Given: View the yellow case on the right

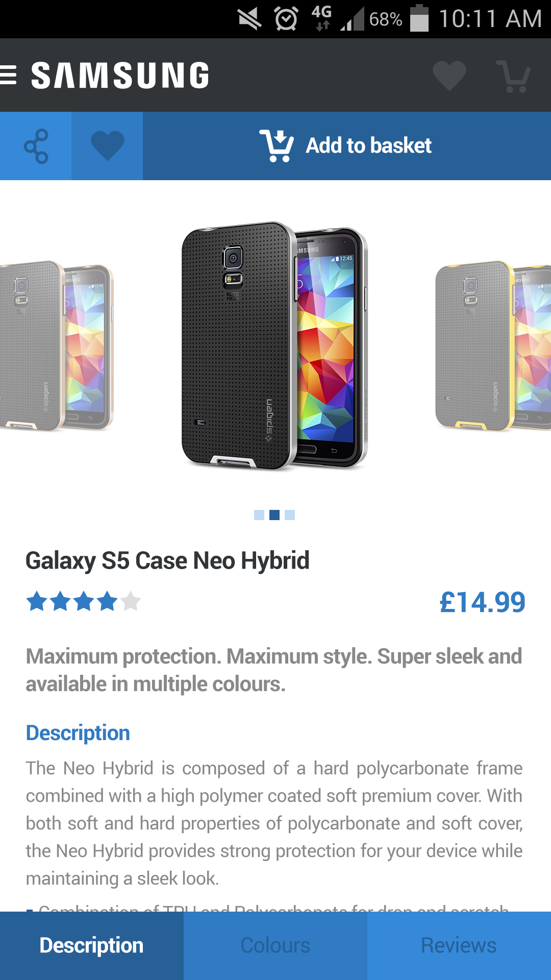Looking at the screenshot, I should pos(493,346).
